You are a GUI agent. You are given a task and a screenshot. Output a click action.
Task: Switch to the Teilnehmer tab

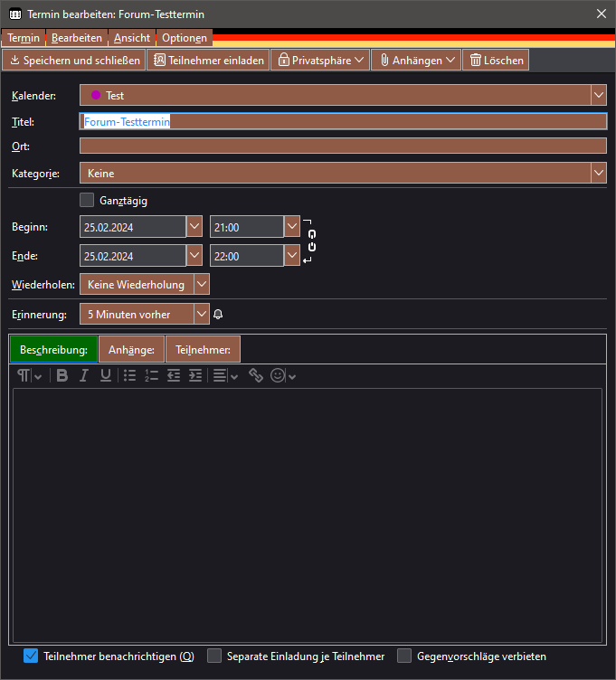(x=203, y=349)
